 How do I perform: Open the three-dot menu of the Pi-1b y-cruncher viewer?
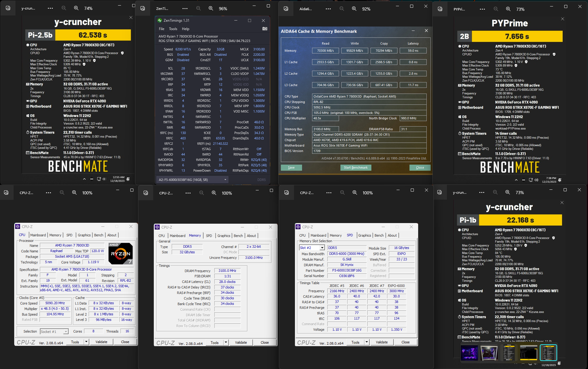[481, 192]
